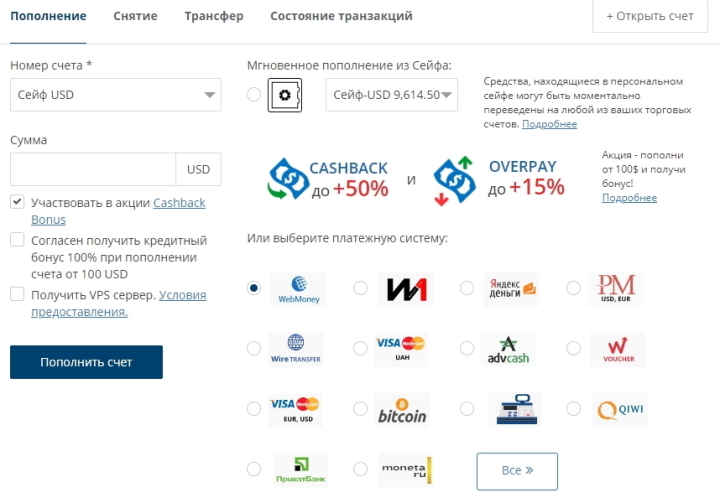Click the Сумма amount input field
The height and width of the screenshot is (503, 720).
[x=92, y=169]
